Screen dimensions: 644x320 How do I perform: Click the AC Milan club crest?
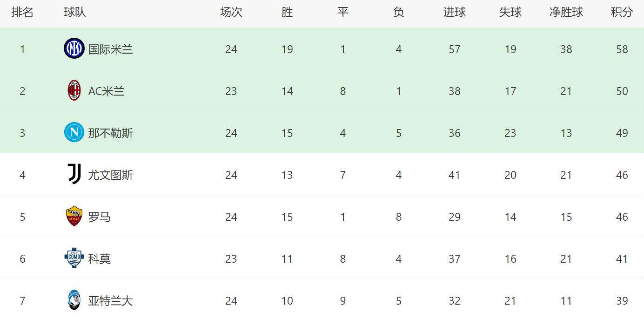[x=74, y=91]
